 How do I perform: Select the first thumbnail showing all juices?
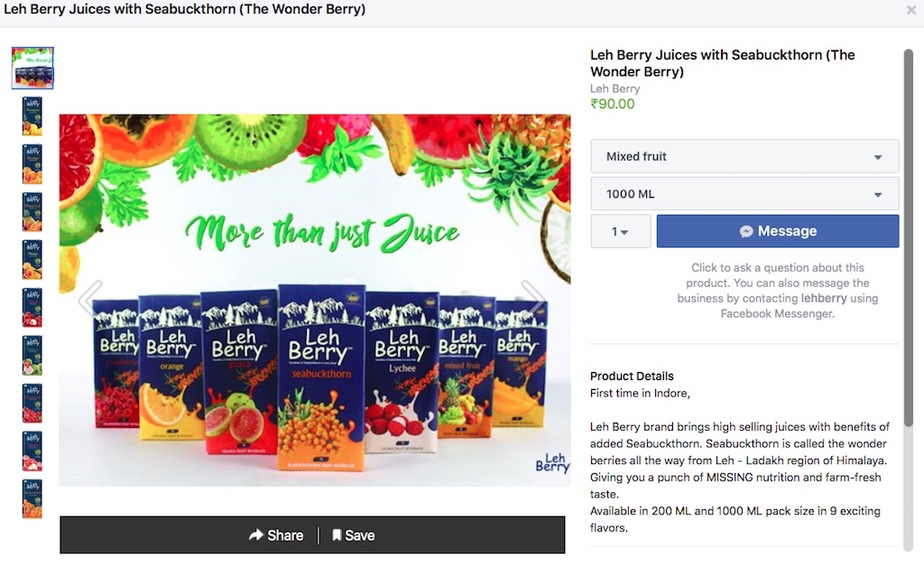(x=32, y=68)
